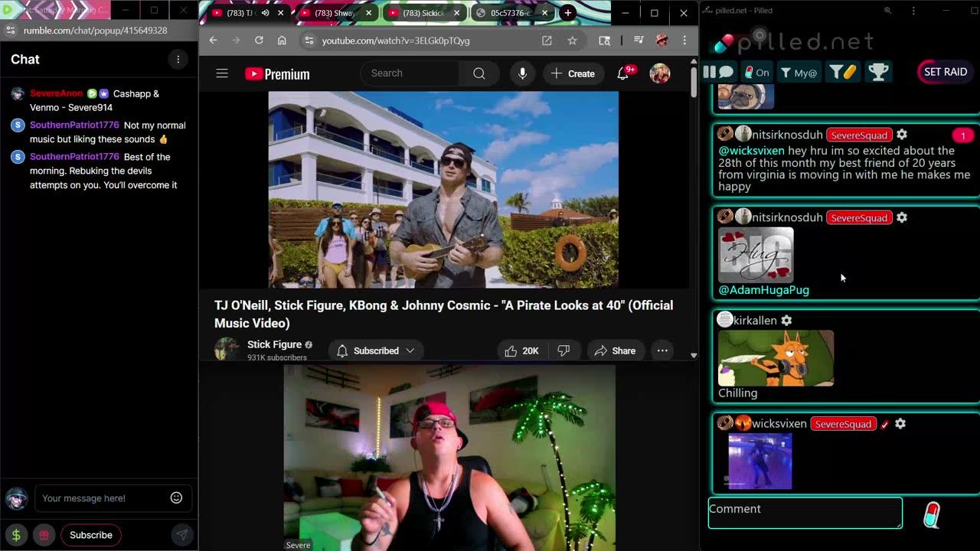Send Rumble chat message arrow
Viewport: 980px width, 551px height.
click(181, 535)
